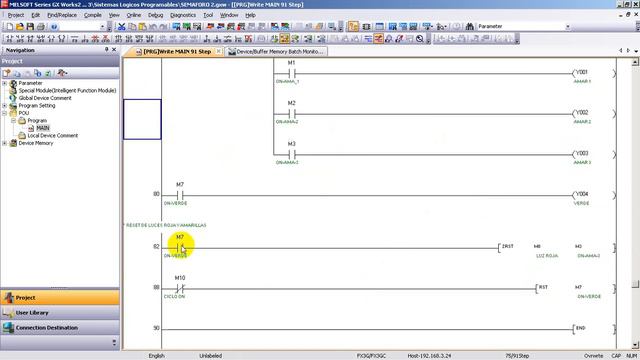Open the Online menu
This screenshot has height=360, width=640.
pyautogui.click(x=133, y=15)
